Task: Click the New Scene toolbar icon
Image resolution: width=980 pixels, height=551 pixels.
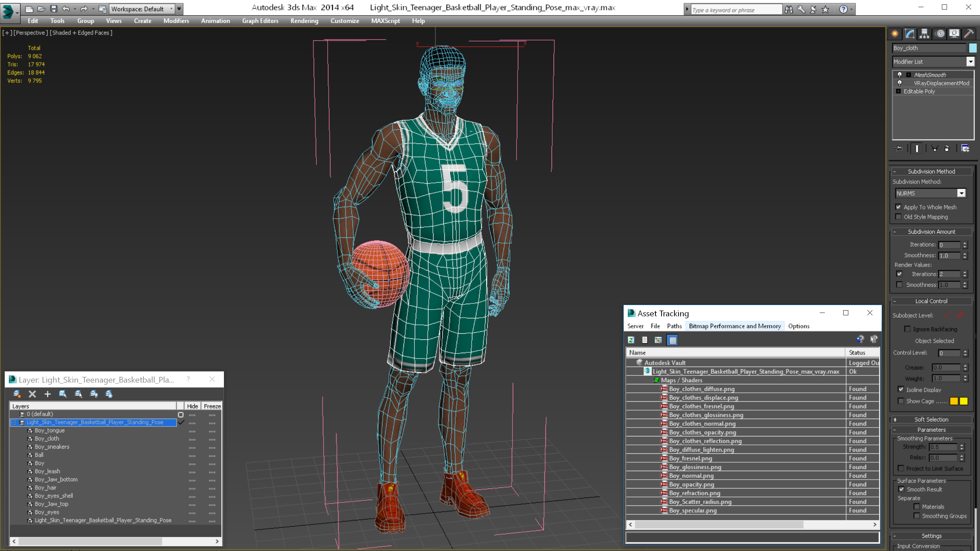Action: point(29,9)
